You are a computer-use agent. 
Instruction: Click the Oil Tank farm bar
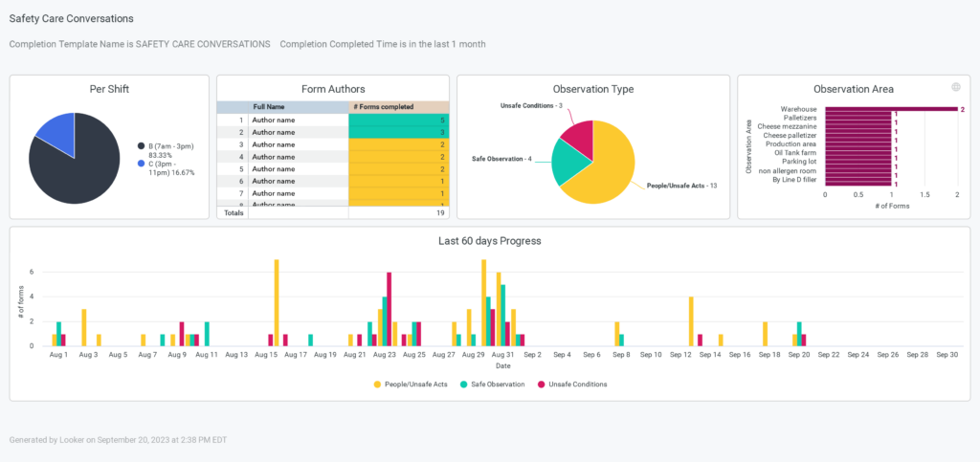[858, 152]
